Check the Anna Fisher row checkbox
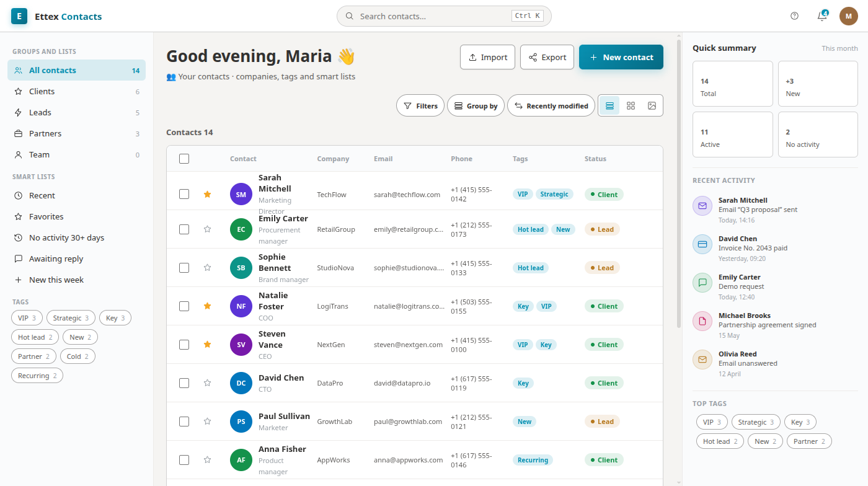868x486 pixels. pos(184,460)
